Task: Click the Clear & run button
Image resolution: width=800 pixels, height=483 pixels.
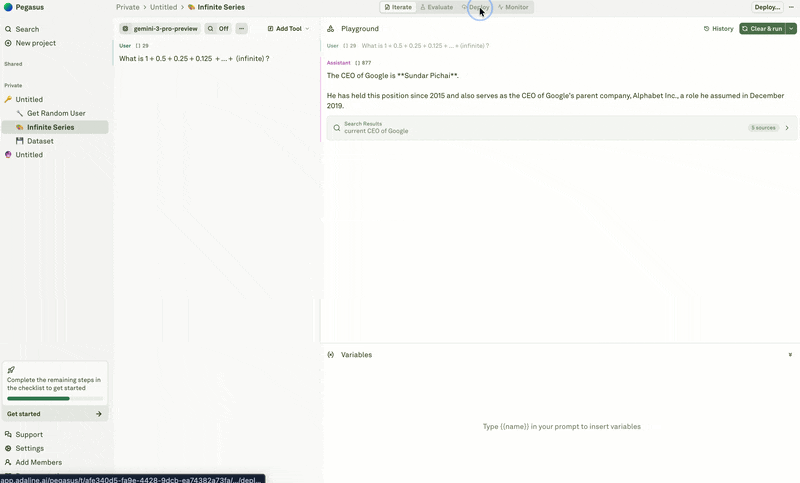Action: [x=762, y=29]
